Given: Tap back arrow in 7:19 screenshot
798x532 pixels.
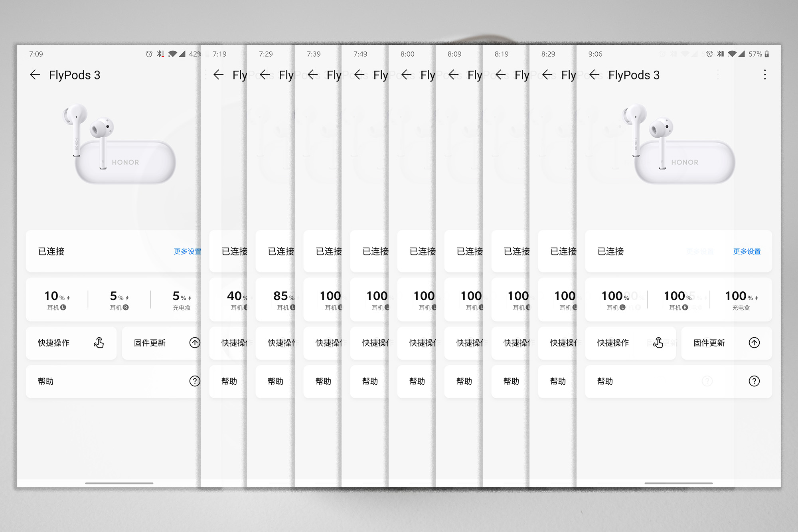Looking at the screenshot, I should [218, 75].
